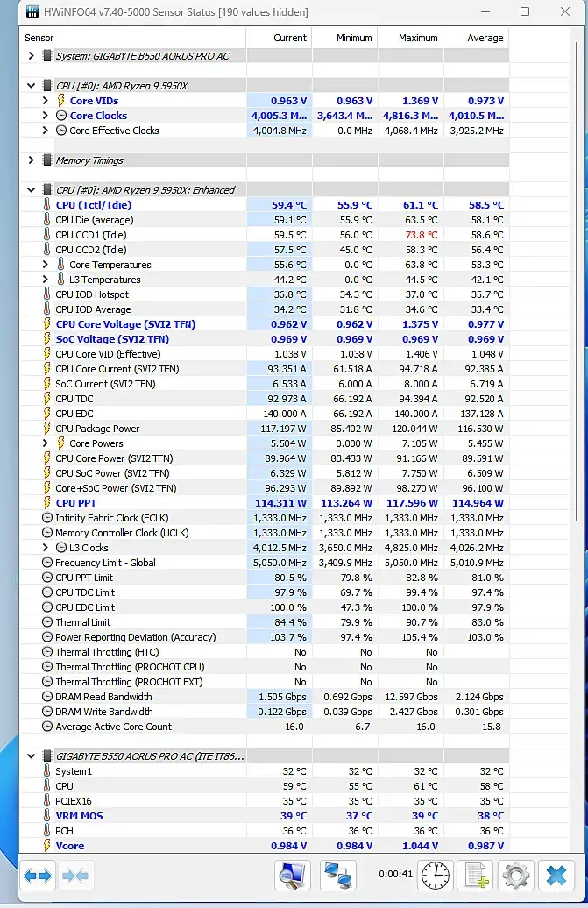Expand the Core Clocks row
Screen dimensions: 588x908
46,116
